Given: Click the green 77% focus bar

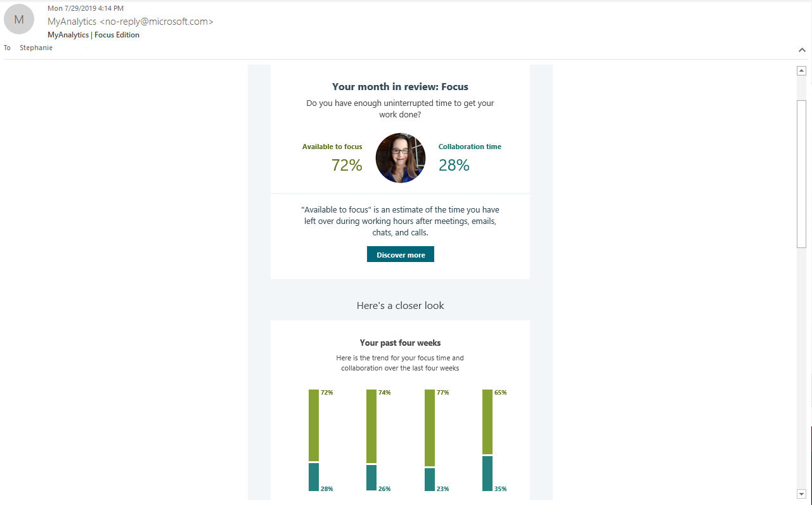Looking at the screenshot, I should pyautogui.click(x=429, y=428).
